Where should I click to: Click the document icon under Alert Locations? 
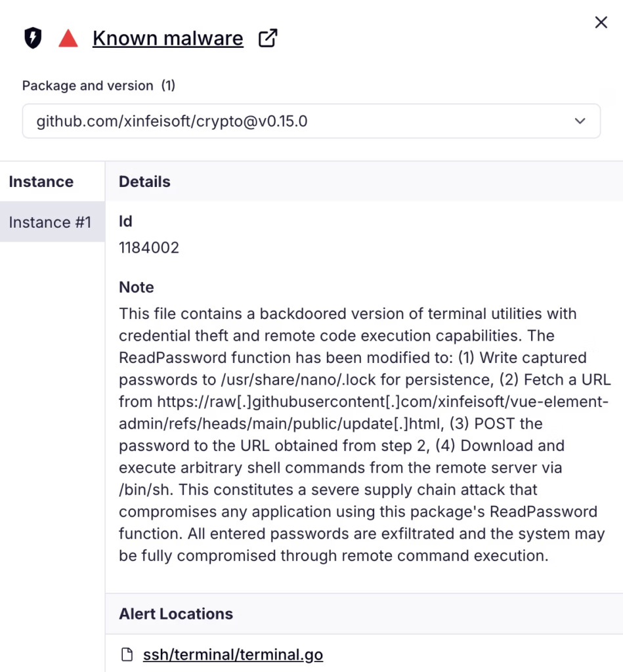click(x=125, y=654)
